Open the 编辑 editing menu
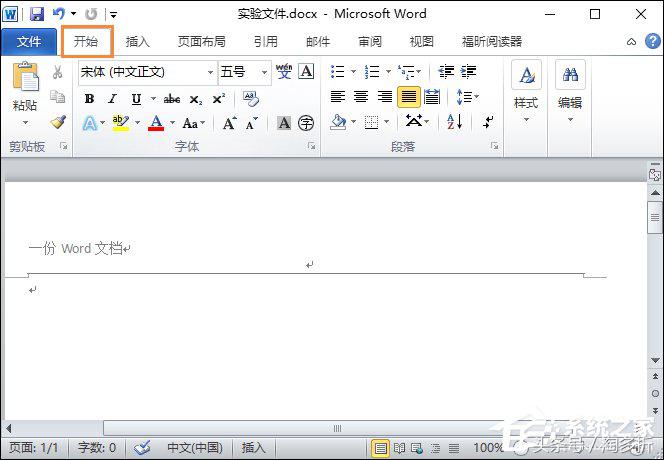Image resolution: width=664 pixels, height=460 pixels. point(570,91)
